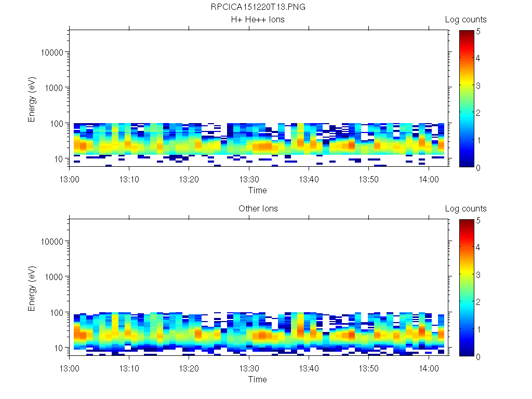This screenshot has height=399, width=532.
Task: Click the bottom plot's rainbow colorbar
Action: [467, 288]
